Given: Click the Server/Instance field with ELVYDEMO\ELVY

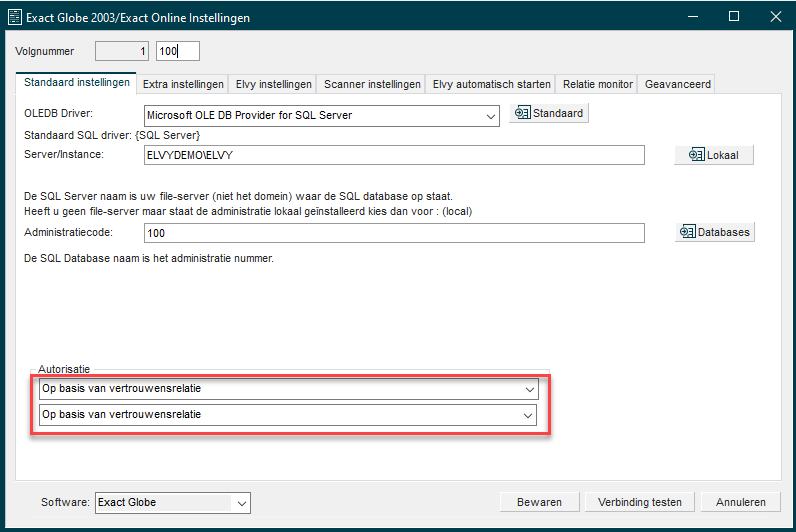Looking at the screenshot, I should click(394, 155).
